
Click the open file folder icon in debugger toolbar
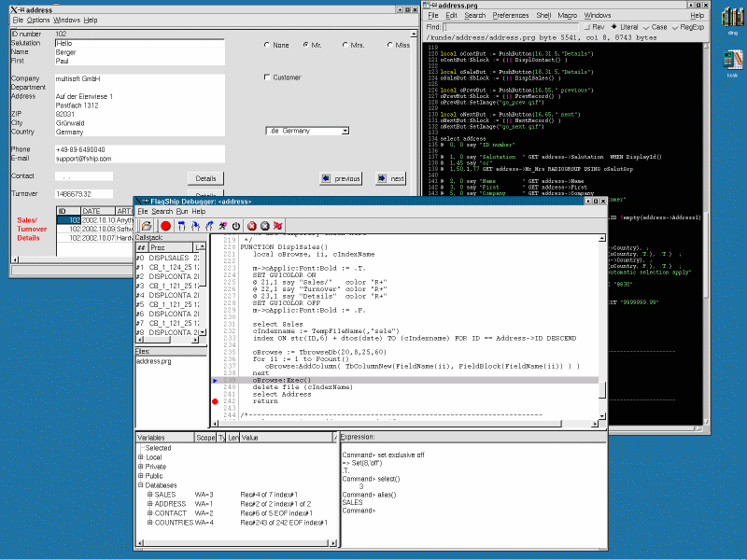point(147,226)
